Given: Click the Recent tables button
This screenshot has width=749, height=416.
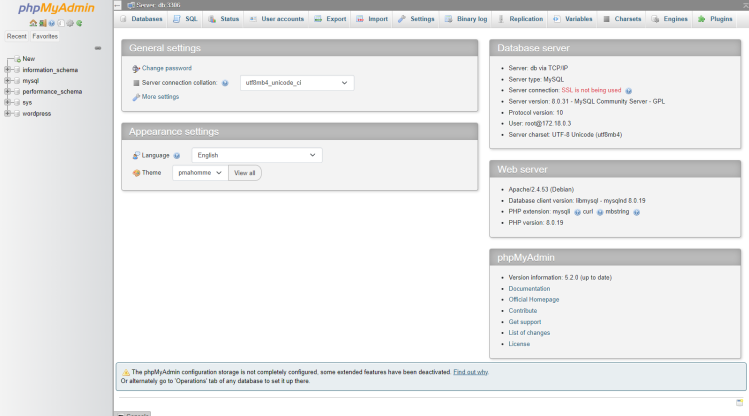Looking at the screenshot, I should [x=17, y=36].
